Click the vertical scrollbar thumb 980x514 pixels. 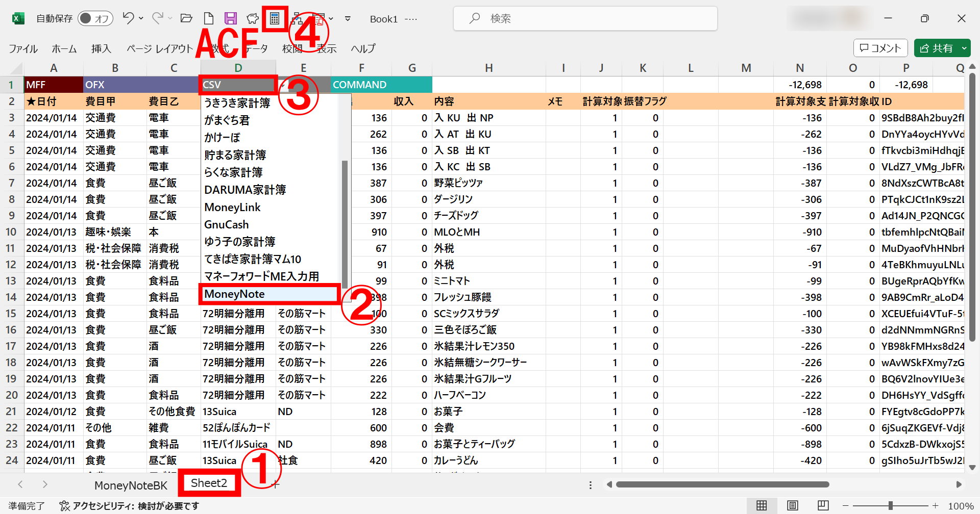pyautogui.click(x=972, y=208)
